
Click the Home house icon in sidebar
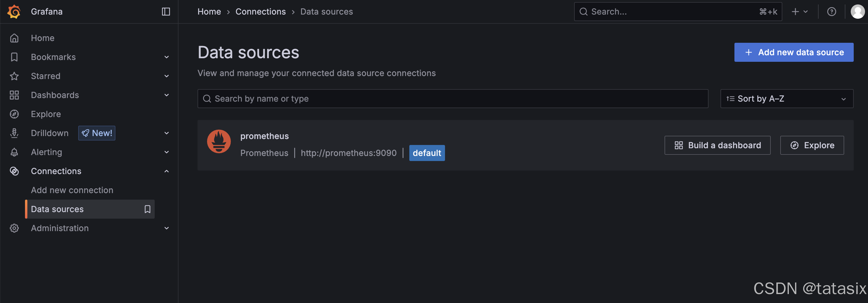pyautogui.click(x=14, y=38)
